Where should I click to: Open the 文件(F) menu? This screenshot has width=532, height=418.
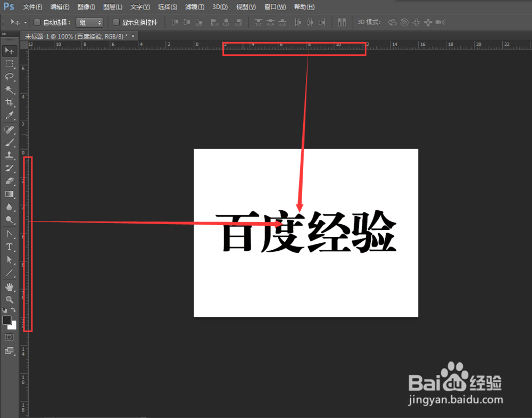[x=32, y=7]
